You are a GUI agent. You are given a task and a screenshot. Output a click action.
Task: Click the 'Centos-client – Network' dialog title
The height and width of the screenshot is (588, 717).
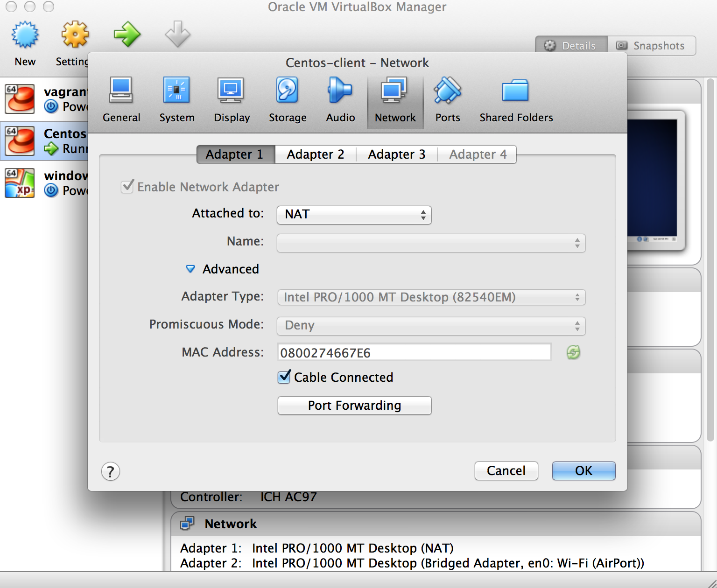point(357,63)
